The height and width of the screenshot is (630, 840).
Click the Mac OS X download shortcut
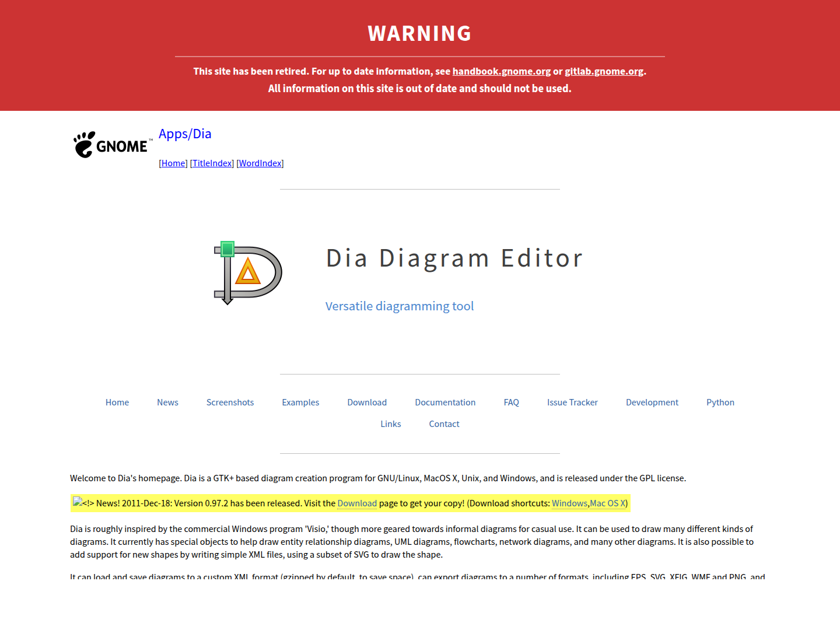(607, 503)
